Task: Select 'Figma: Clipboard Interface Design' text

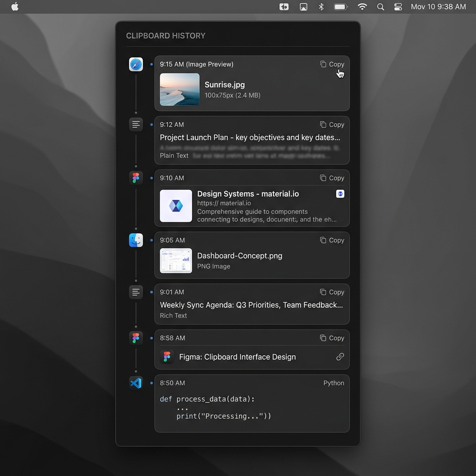Action: coord(238,357)
